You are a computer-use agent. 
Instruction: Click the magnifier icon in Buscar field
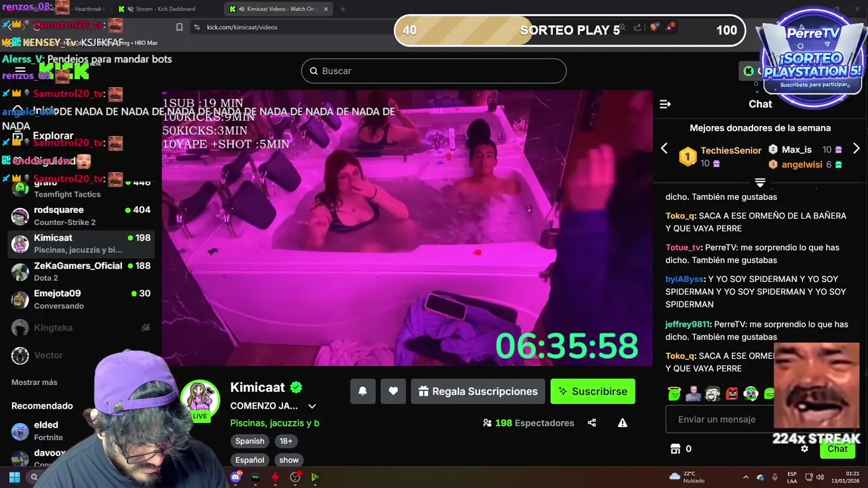coord(313,71)
